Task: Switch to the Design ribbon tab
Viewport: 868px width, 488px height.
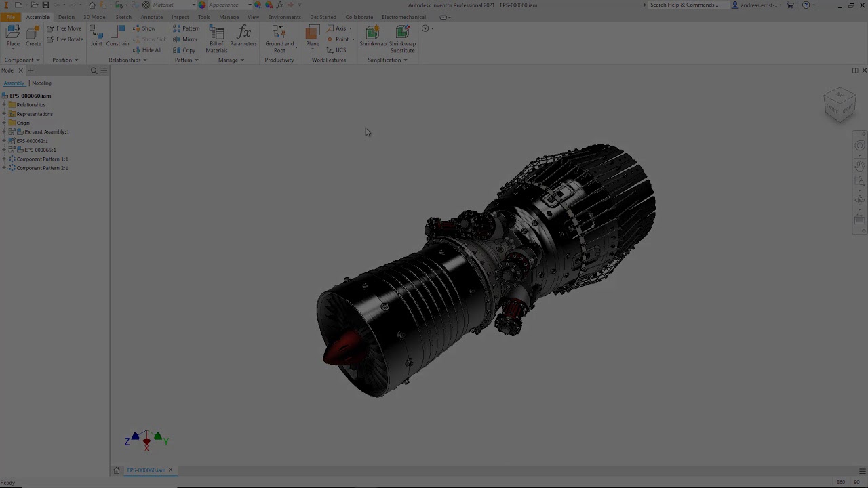Action: coord(66,17)
